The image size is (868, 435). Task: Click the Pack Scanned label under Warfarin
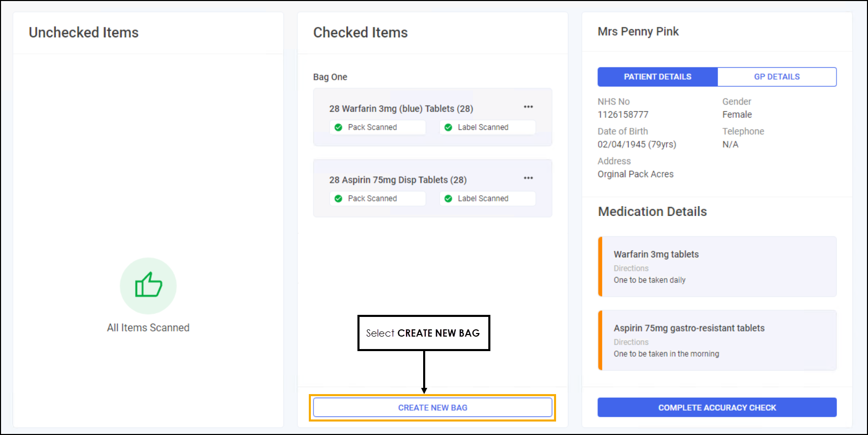(372, 127)
